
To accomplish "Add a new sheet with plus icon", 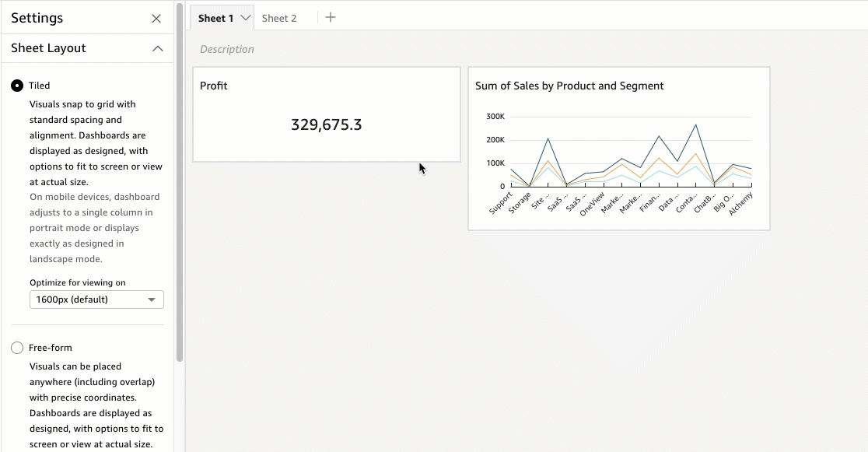I will coord(331,17).
